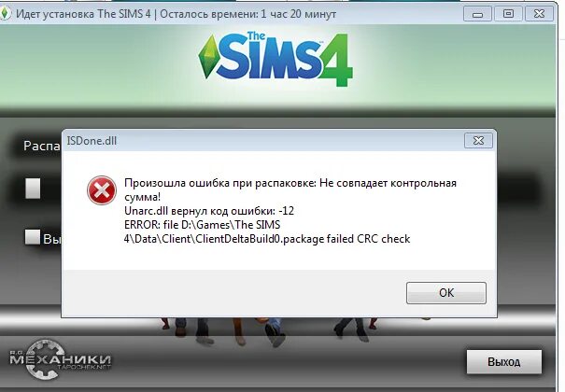This screenshot has width=565, height=392.
Task: Click the green plumbob in Sims logo
Action: click(x=207, y=57)
